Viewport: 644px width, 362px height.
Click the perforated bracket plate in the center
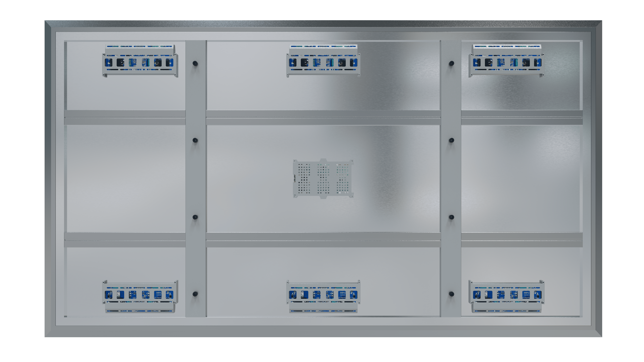[x=323, y=179]
